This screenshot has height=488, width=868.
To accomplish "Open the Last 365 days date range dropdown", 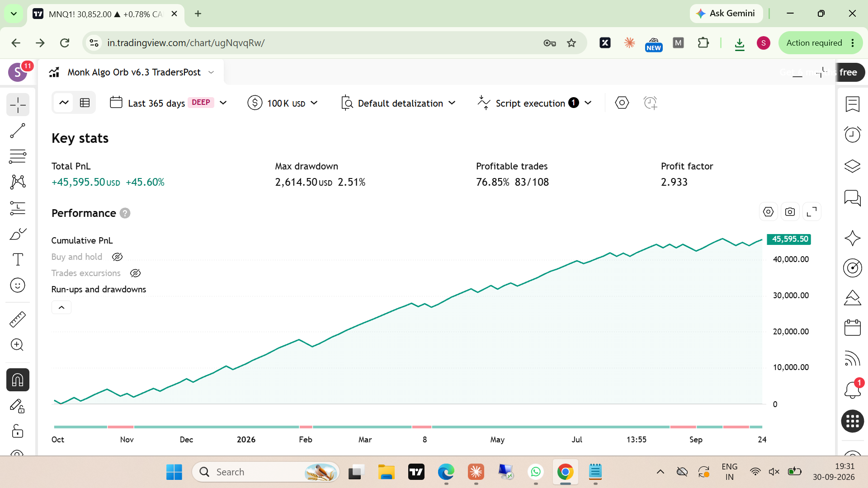I will point(168,103).
